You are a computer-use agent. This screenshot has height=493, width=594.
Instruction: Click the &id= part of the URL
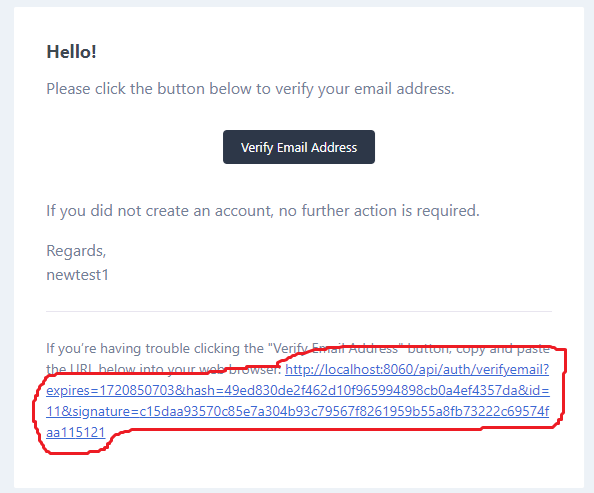coord(533,390)
